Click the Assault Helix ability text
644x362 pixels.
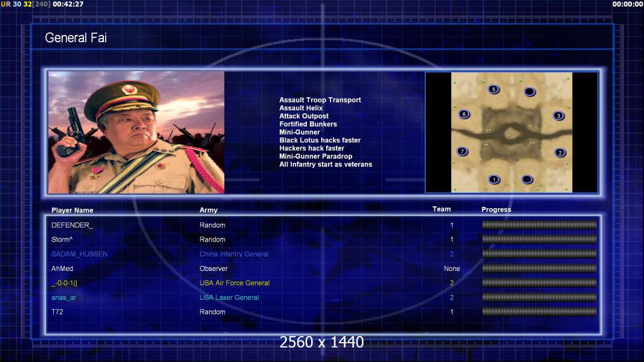tap(301, 108)
